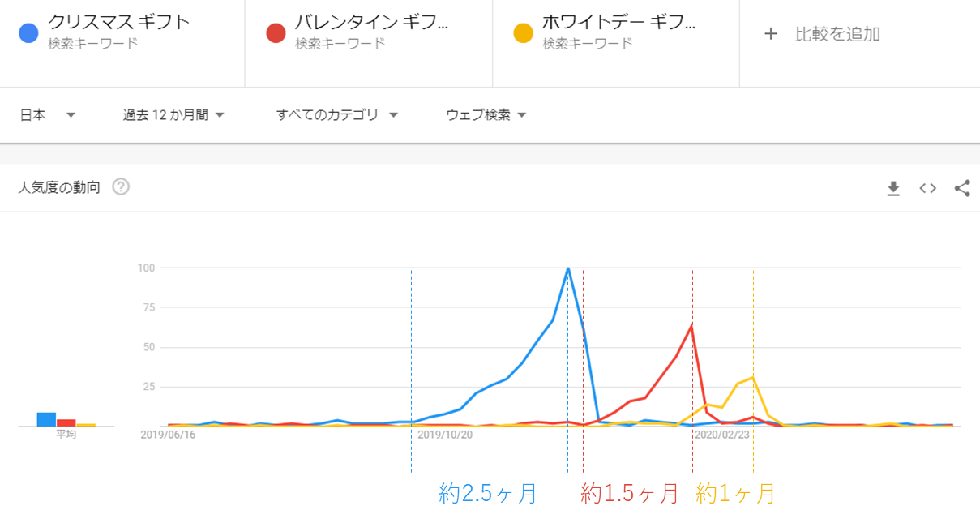Click 比較を追加 to add a term

(x=837, y=34)
